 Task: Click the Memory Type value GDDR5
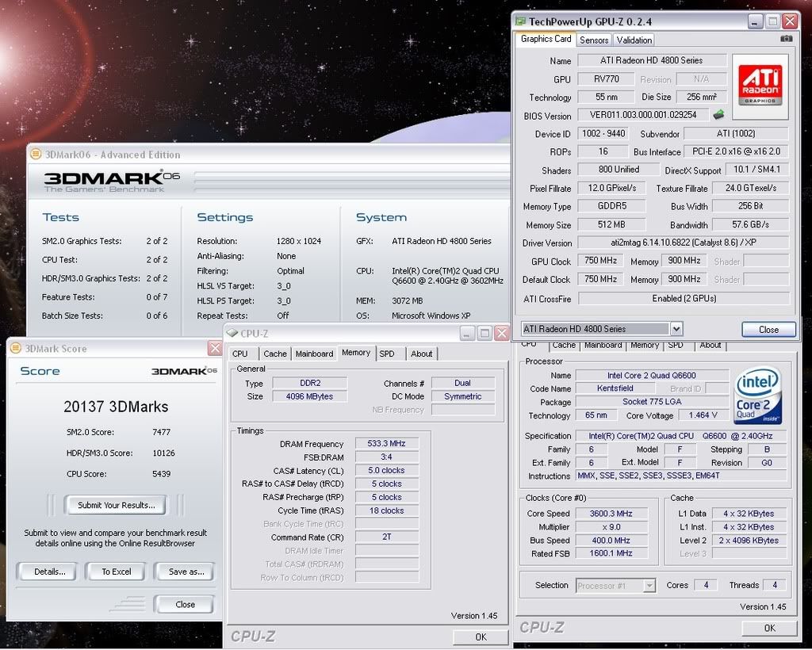[x=611, y=206]
